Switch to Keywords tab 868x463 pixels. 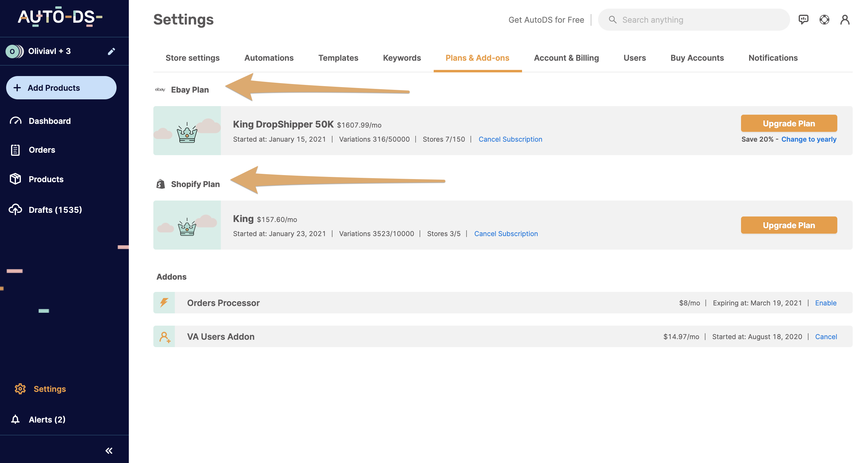point(402,58)
